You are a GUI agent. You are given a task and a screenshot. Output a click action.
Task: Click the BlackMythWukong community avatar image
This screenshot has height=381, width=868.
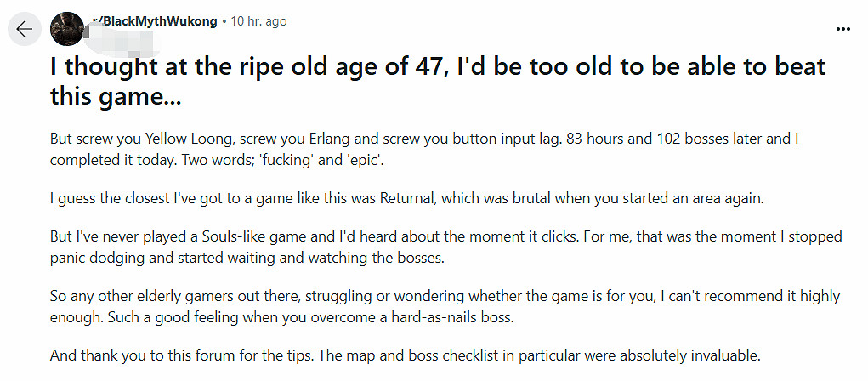pyautogui.click(x=67, y=29)
